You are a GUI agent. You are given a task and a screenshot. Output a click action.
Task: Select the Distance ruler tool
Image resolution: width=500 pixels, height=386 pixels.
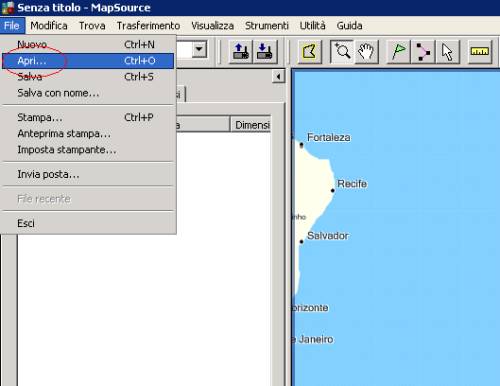[479, 52]
